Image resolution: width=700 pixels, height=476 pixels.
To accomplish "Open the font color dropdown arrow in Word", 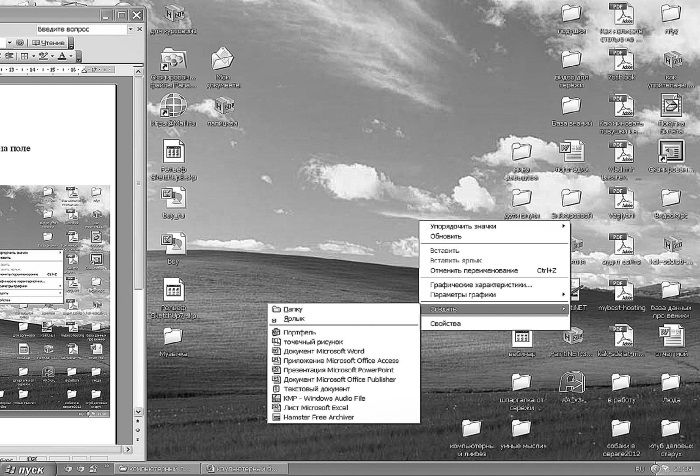I will click(x=72, y=56).
